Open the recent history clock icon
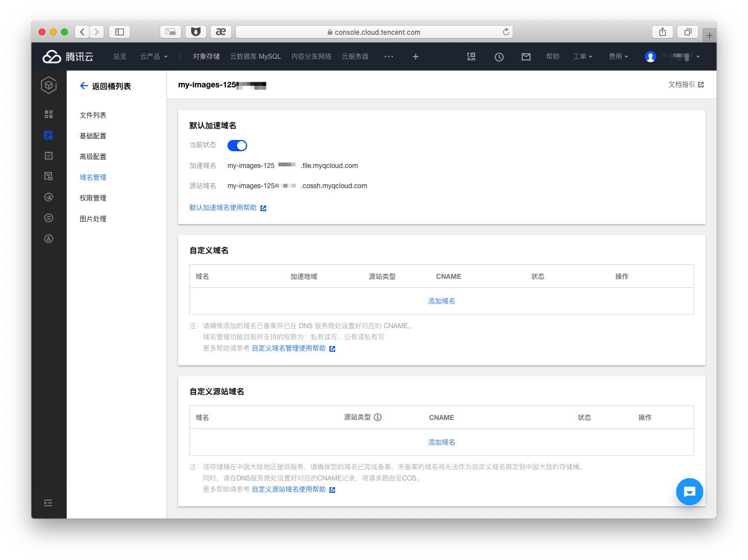This screenshot has height=560, width=748. tap(499, 57)
